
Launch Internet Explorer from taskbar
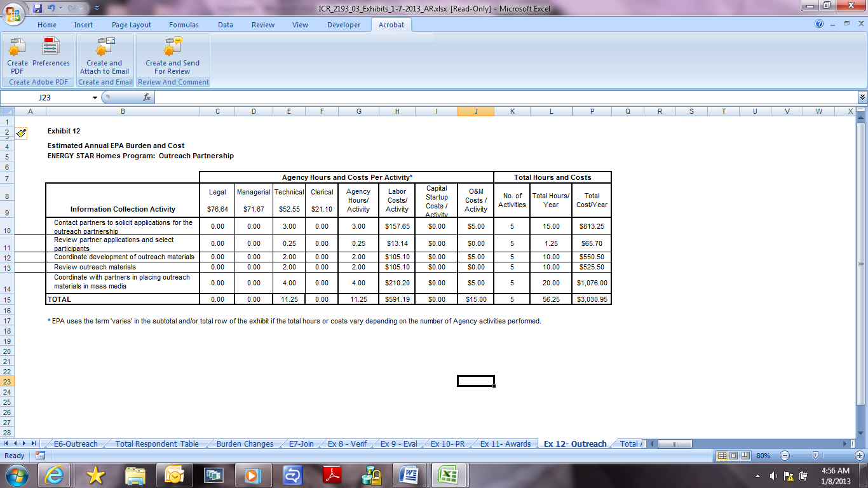click(x=56, y=475)
